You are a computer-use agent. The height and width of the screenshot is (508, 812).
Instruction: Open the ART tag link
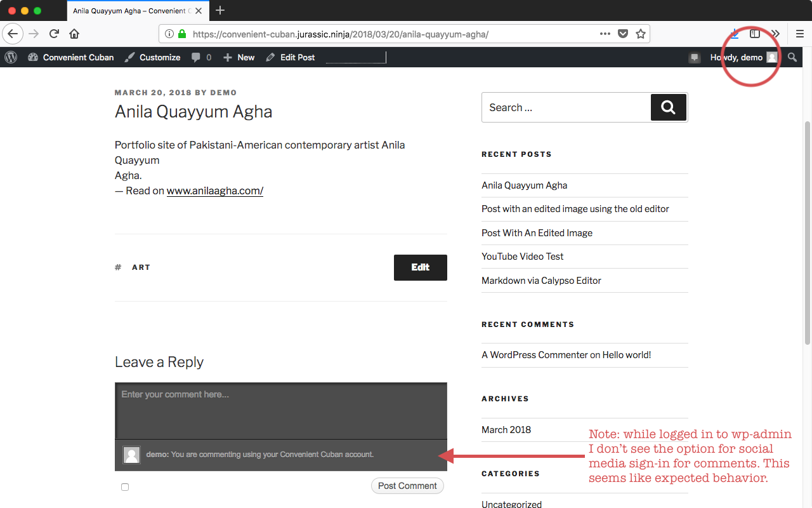[141, 267]
